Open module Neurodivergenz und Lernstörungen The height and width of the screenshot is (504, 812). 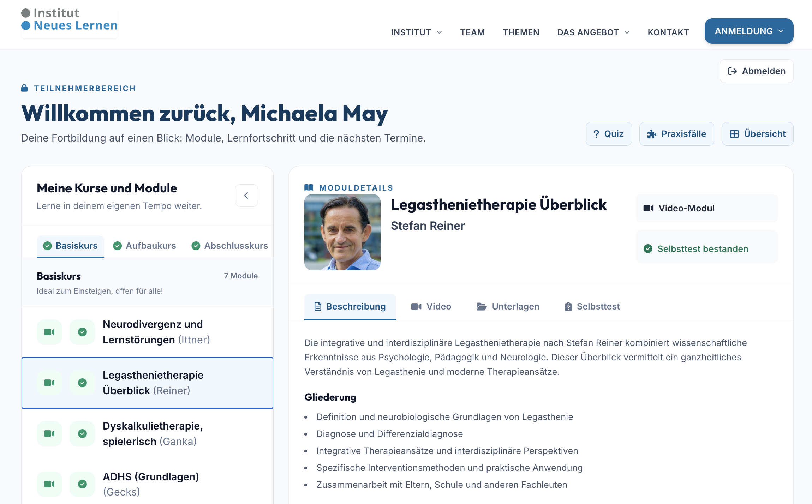tap(147, 332)
